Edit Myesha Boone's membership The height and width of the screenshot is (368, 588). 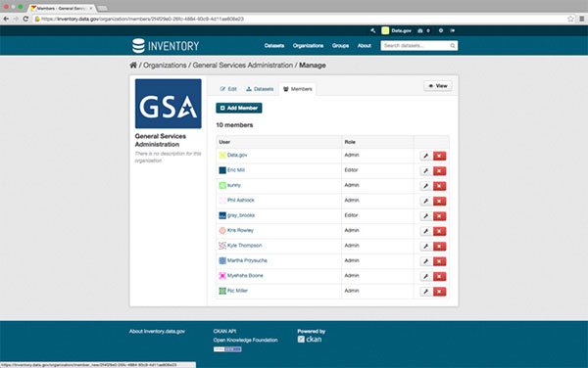(x=425, y=276)
